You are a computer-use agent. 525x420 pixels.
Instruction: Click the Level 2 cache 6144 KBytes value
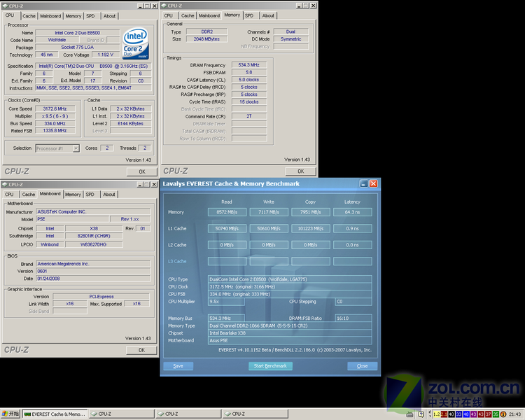[131, 124]
